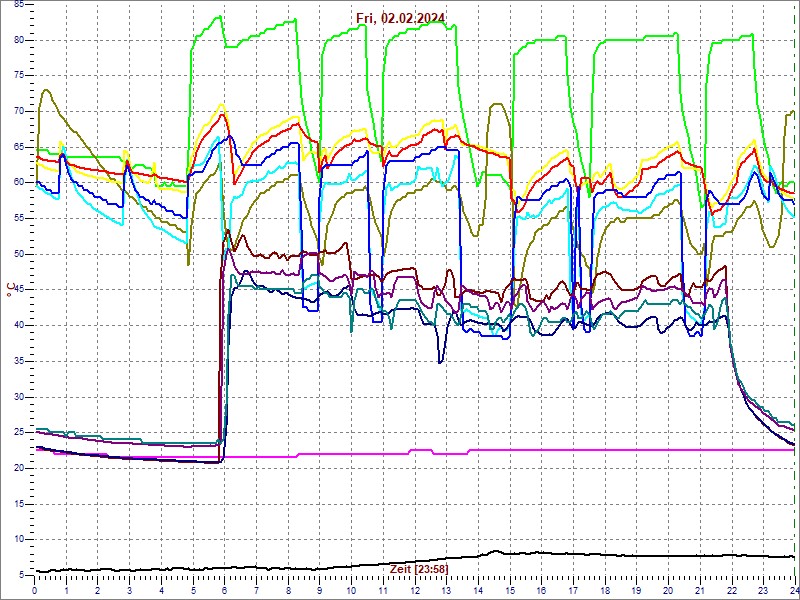This screenshot has width=800, height=600.
Task: Click the Zeit [23:58] time label
Action: point(419,568)
